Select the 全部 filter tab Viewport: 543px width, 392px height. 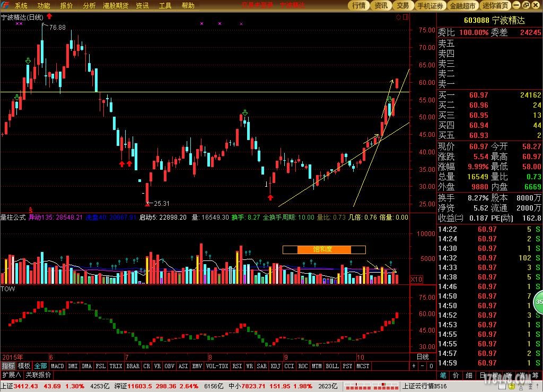(x=41, y=366)
